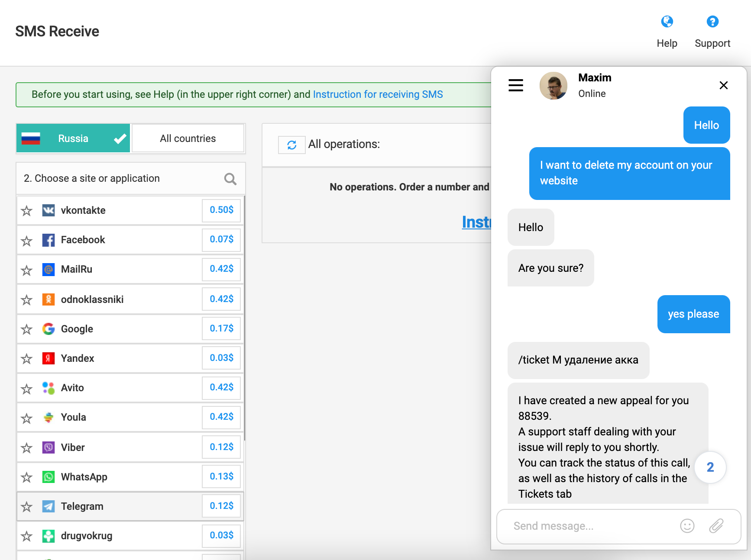751x560 pixels.
Task: Click the Facebook 0.07$ price button
Action: (221, 239)
